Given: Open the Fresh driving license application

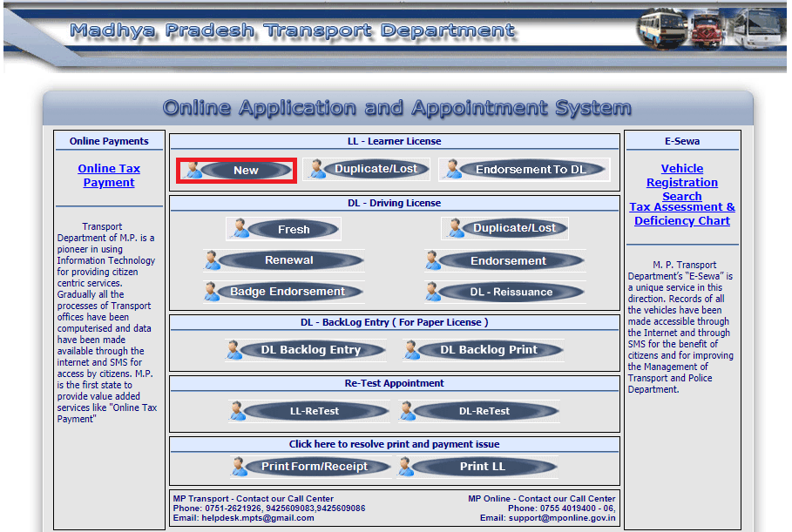Looking at the screenshot, I should [283, 229].
